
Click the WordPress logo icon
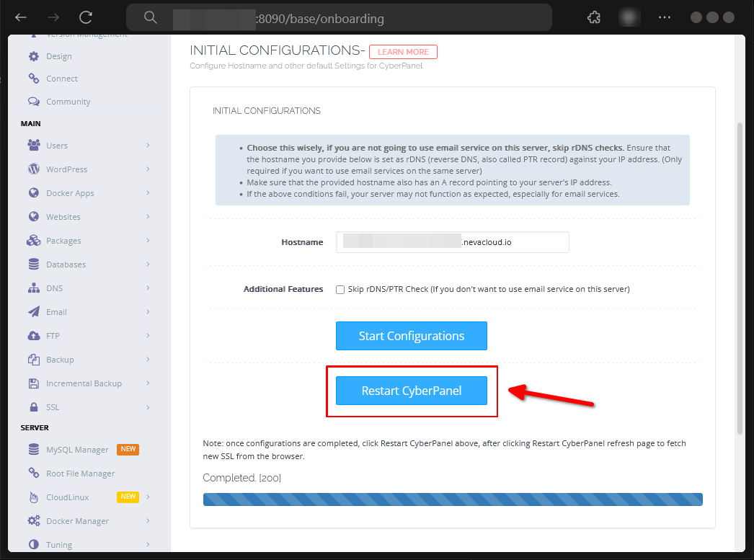(x=34, y=169)
